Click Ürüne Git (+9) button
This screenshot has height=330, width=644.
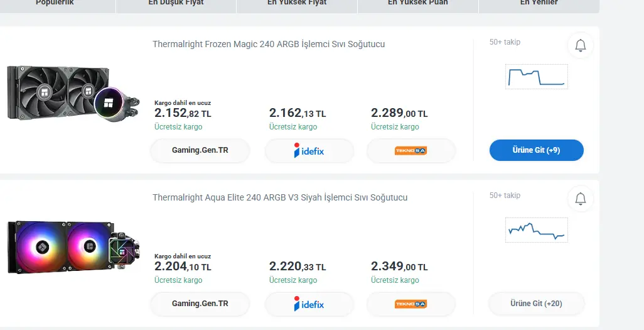point(537,150)
